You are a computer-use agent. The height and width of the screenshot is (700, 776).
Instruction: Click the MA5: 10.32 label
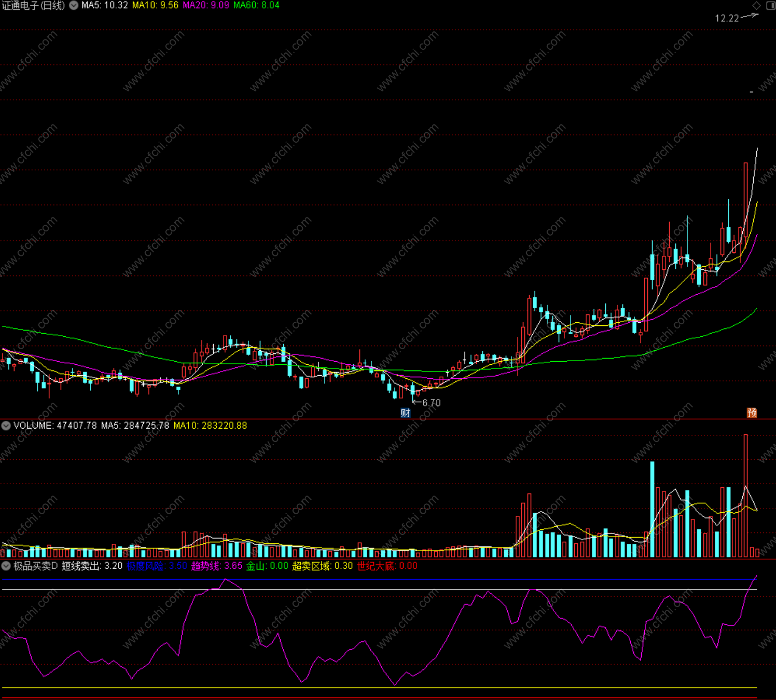coord(105,5)
